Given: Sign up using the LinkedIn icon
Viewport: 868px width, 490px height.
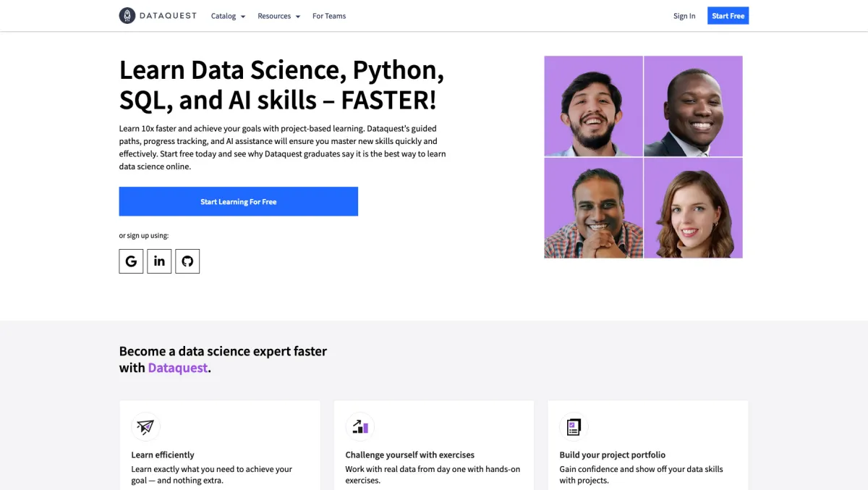Looking at the screenshot, I should click(159, 261).
